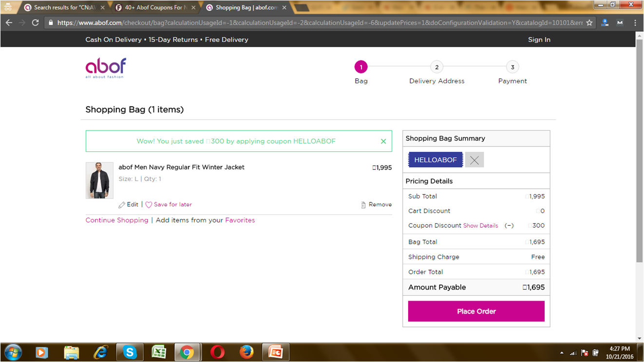Image resolution: width=644 pixels, height=362 pixels.
Task: Click step 1 Bag circle
Action: click(361, 67)
